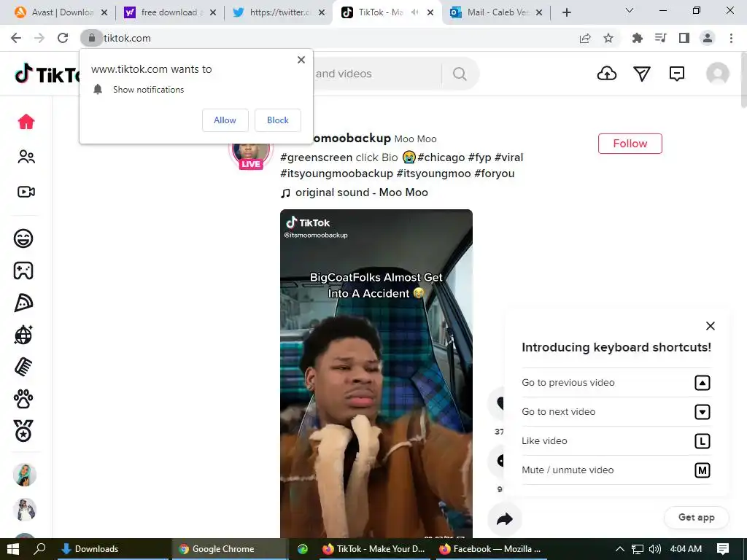Select the Food pizza category icon

(23, 303)
